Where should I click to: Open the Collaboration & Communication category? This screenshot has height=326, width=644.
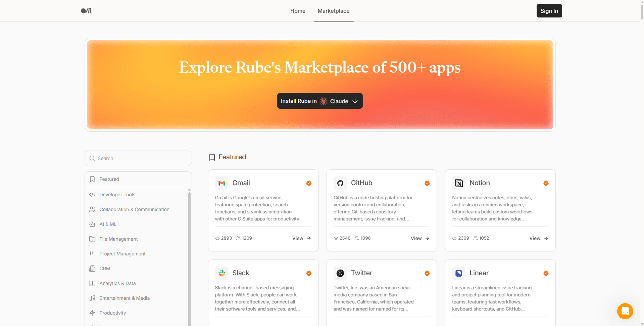tap(134, 209)
